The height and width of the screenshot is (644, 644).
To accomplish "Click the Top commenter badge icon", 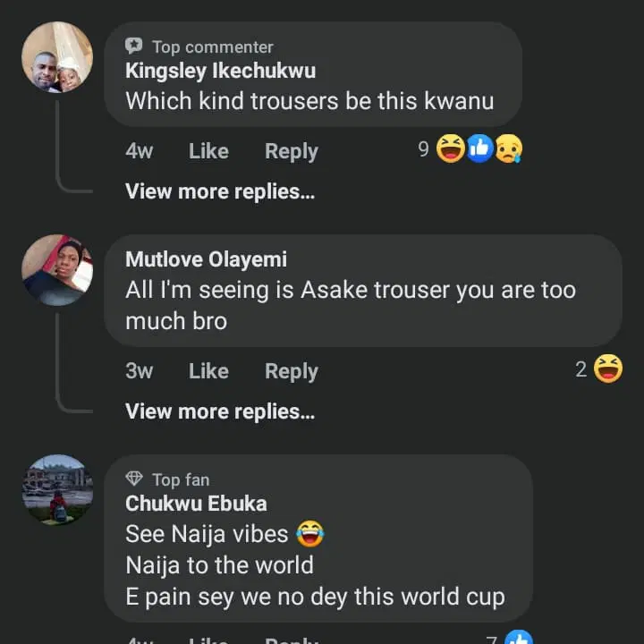I will 134,46.
